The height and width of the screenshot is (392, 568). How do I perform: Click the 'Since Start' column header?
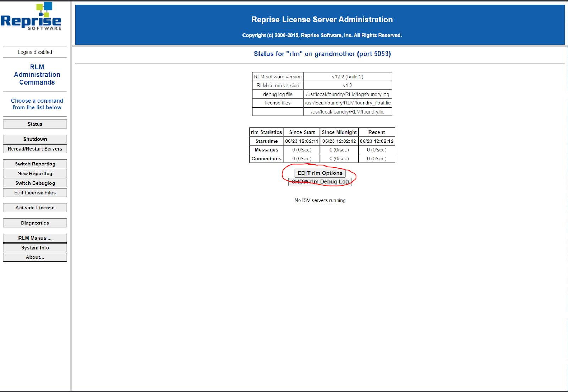coord(302,132)
